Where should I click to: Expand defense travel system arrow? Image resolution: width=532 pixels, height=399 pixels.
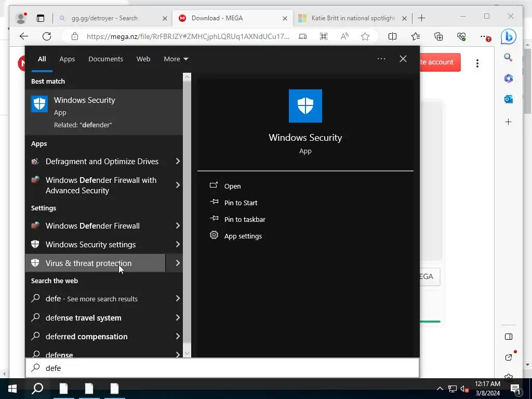178,318
